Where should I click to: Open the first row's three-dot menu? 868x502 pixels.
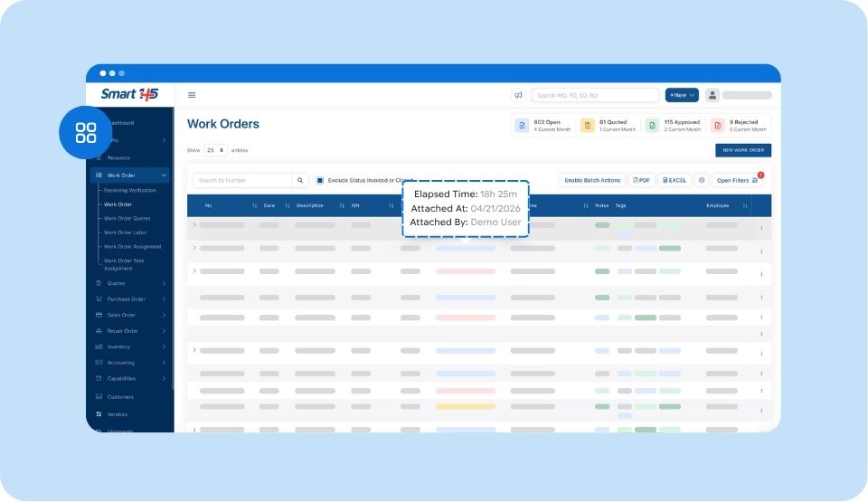(761, 228)
